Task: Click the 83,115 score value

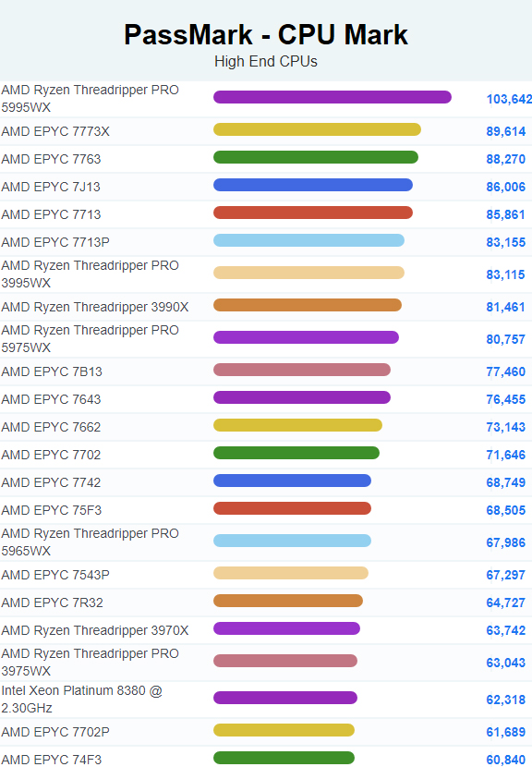Action: pyautogui.click(x=505, y=274)
